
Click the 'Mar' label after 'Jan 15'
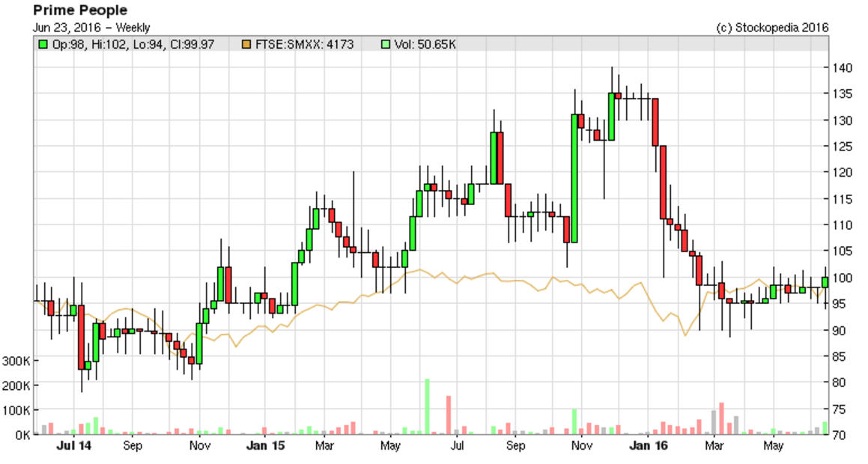point(324,446)
